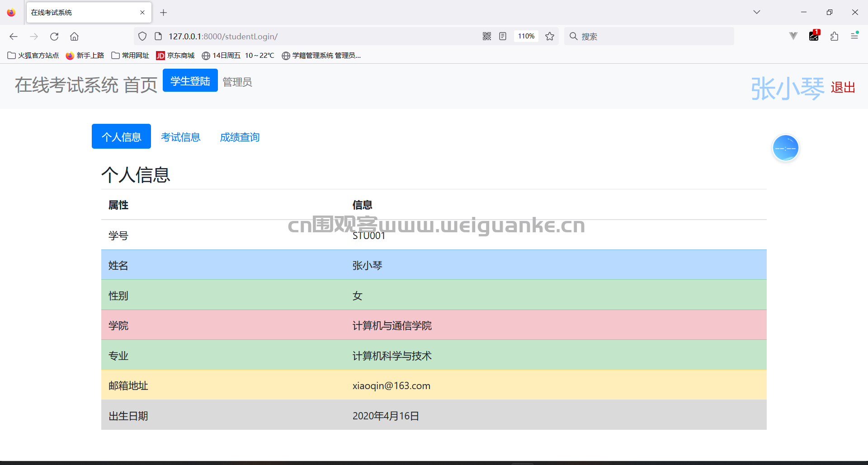Click the 属性 column header

[118, 205]
